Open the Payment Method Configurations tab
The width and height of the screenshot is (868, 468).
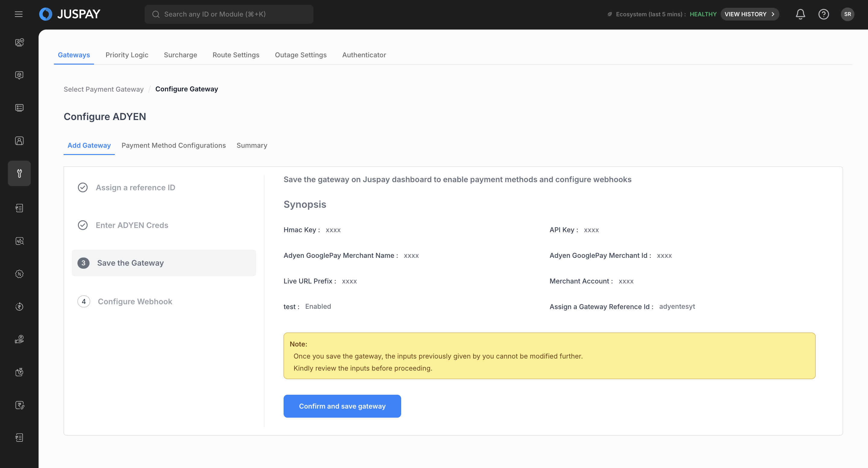click(174, 145)
